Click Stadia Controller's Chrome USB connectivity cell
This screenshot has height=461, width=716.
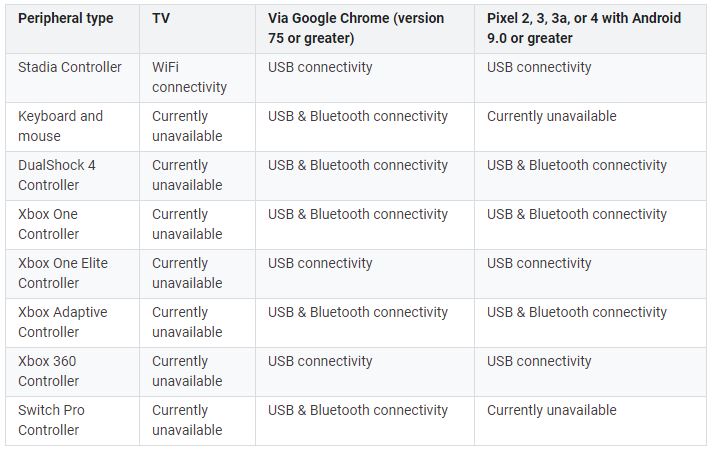(320, 67)
